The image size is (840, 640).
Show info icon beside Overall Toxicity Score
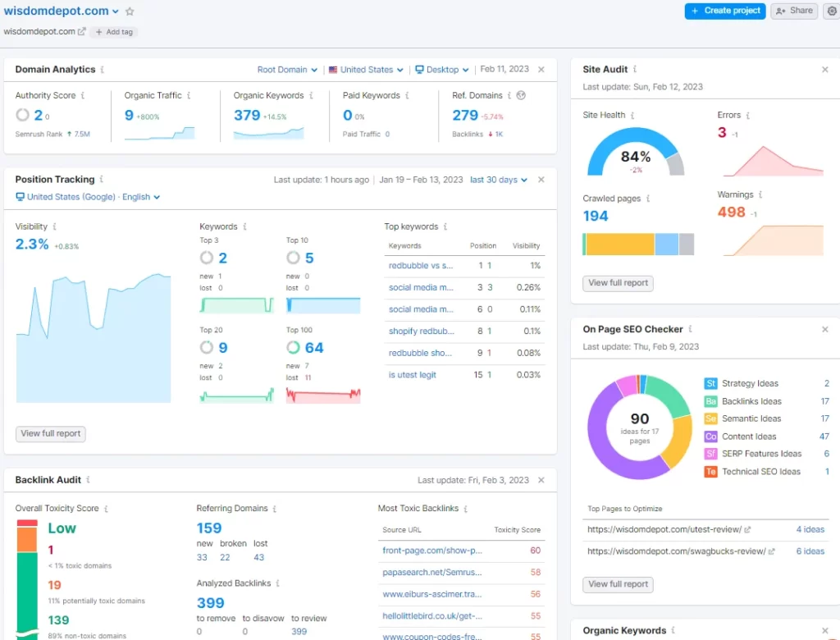[x=106, y=509]
